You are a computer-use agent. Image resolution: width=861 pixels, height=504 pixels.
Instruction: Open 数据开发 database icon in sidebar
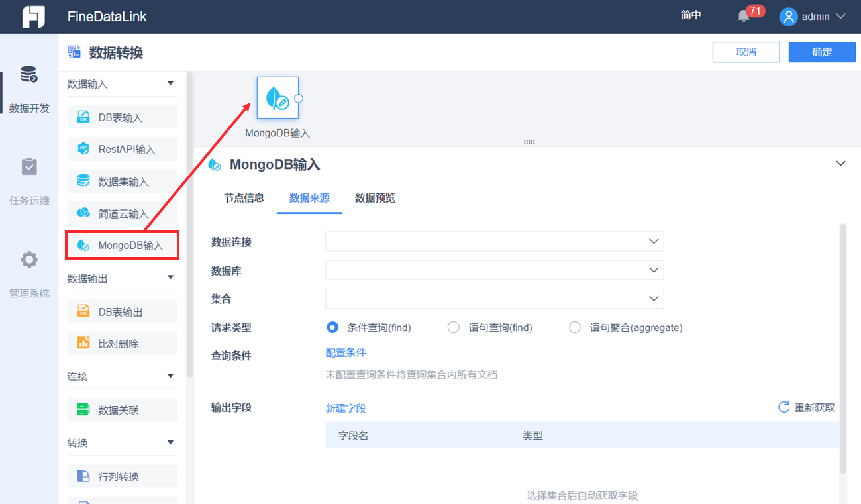pos(29,75)
